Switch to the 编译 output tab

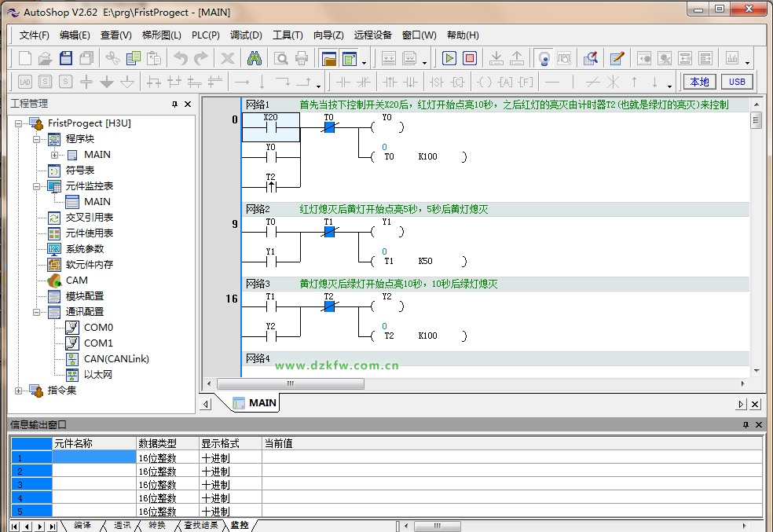coord(82,525)
